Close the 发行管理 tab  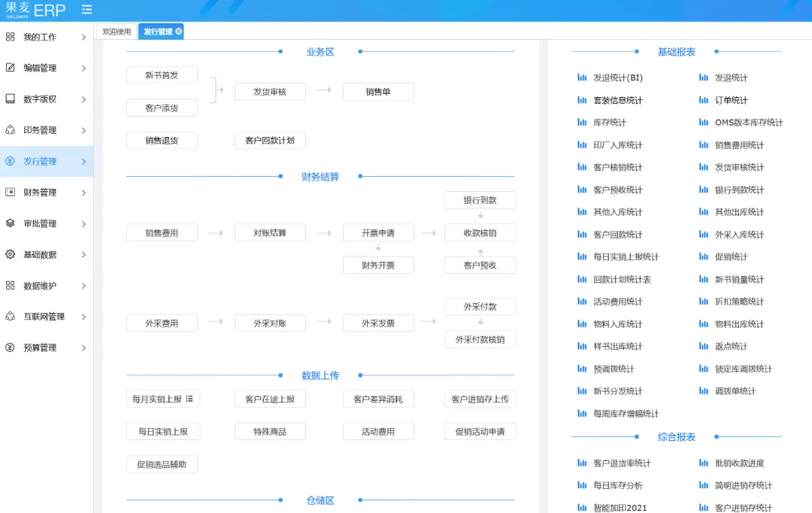click(x=179, y=32)
